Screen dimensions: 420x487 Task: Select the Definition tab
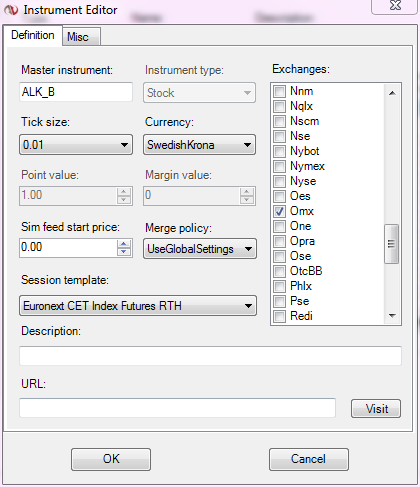click(33, 35)
